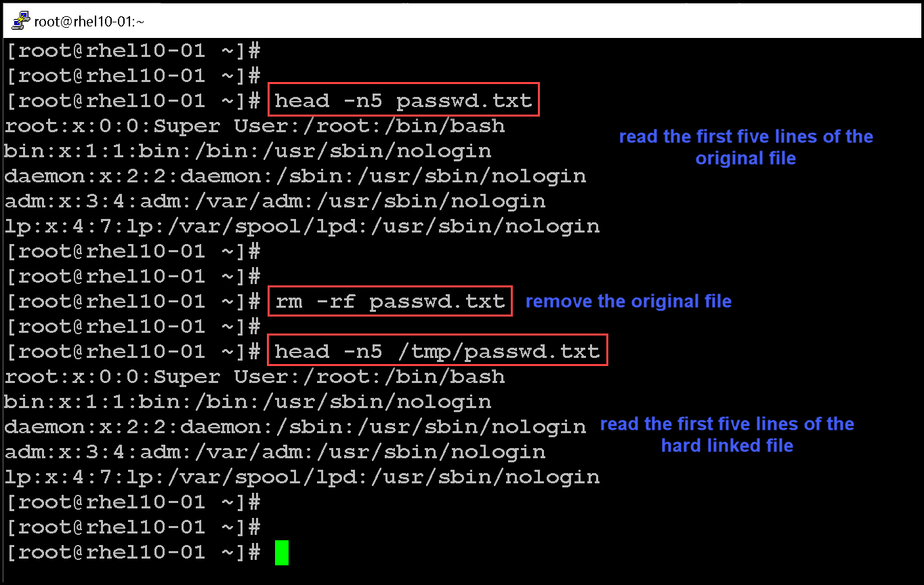The width and height of the screenshot is (924, 585).
Task: Click the boxed 'rm -rf passwd.txt' command
Action: pyautogui.click(x=390, y=301)
